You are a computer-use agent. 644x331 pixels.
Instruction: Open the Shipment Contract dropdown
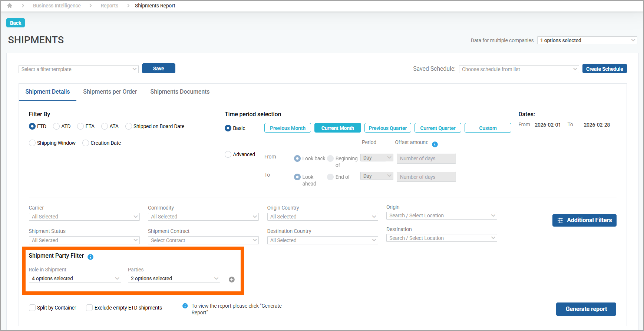pyautogui.click(x=203, y=240)
